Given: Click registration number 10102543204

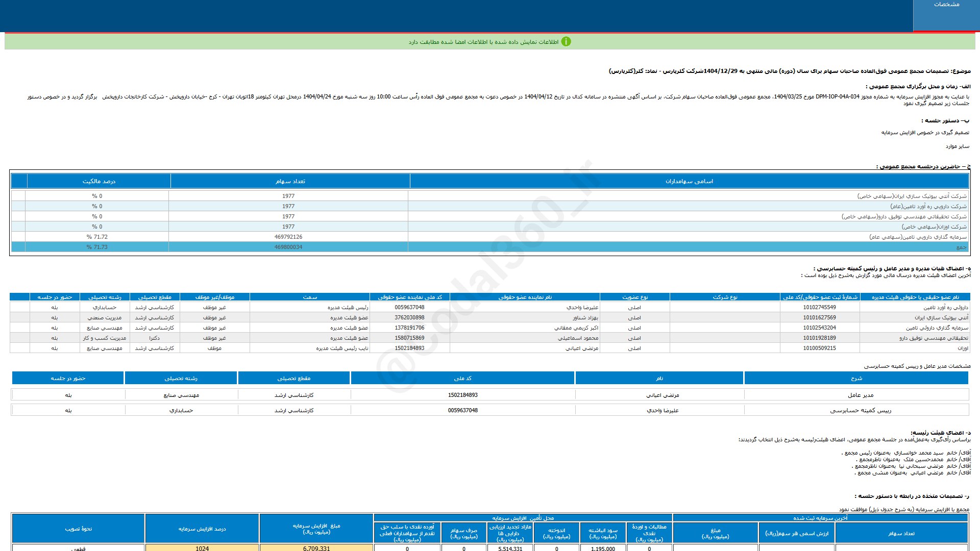Looking at the screenshot, I should pos(819,328).
